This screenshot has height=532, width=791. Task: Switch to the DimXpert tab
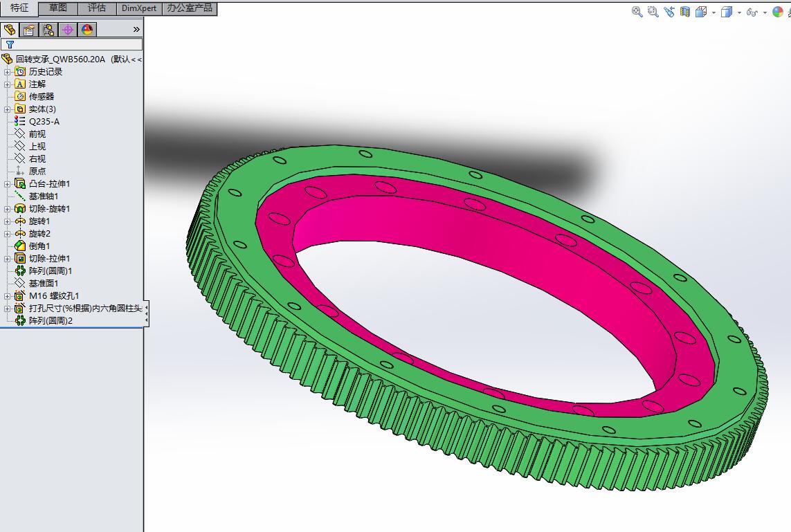(139, 8)
